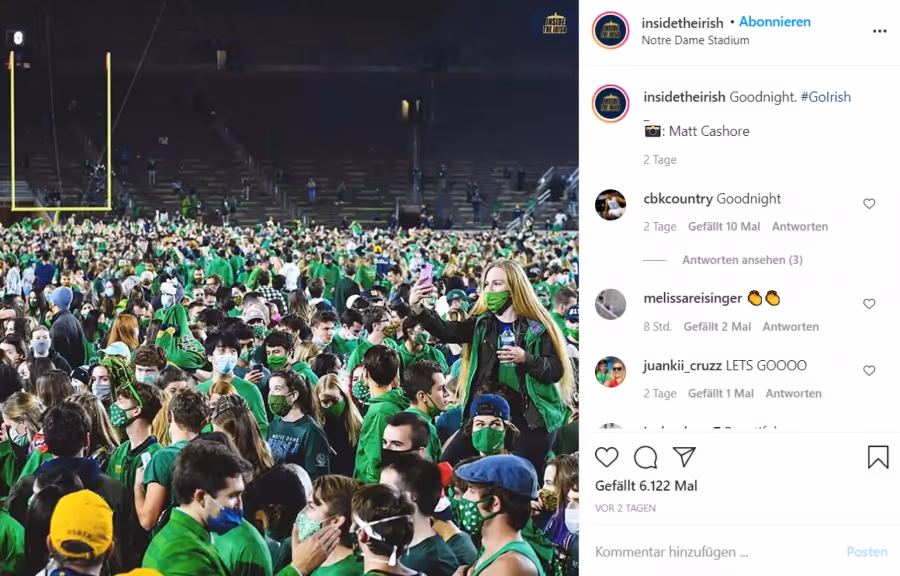Expand Antworten ansehen (3) replies

[x=742, y=260]
